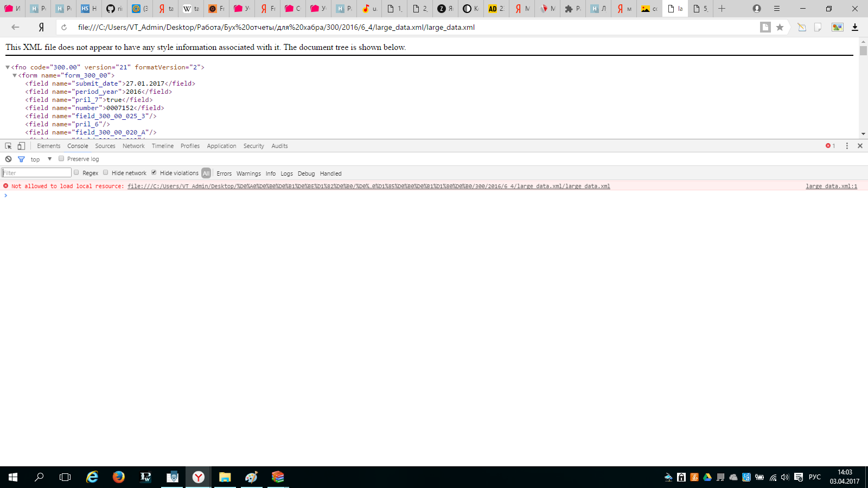Filter console to Errors only
The height and width of the screenshot is (488, 868).
pyautogui.click(x=224, y=174)
